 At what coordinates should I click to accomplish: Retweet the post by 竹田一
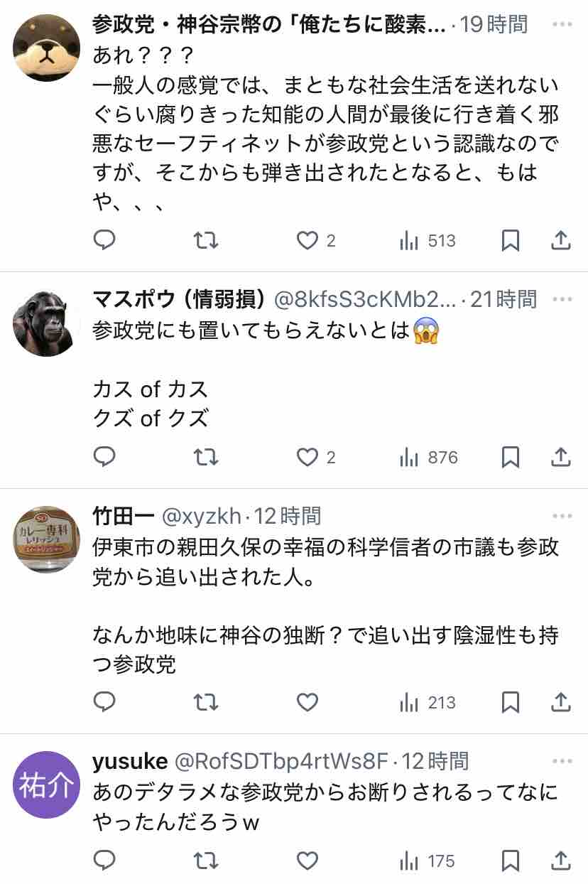206,702
